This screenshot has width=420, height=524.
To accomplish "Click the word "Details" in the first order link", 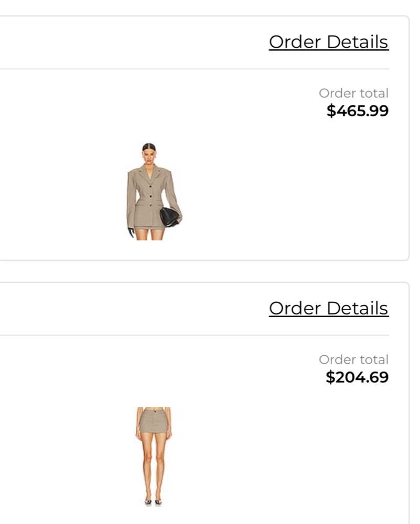I will click(358, 42).
